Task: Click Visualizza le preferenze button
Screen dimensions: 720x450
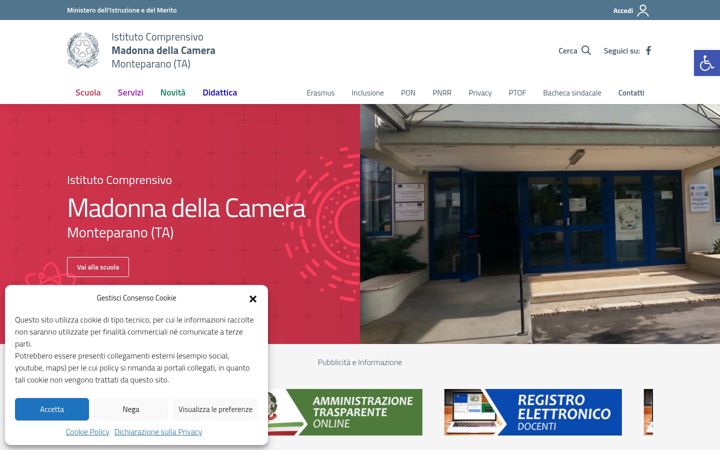Action: (x=215, y=409)
